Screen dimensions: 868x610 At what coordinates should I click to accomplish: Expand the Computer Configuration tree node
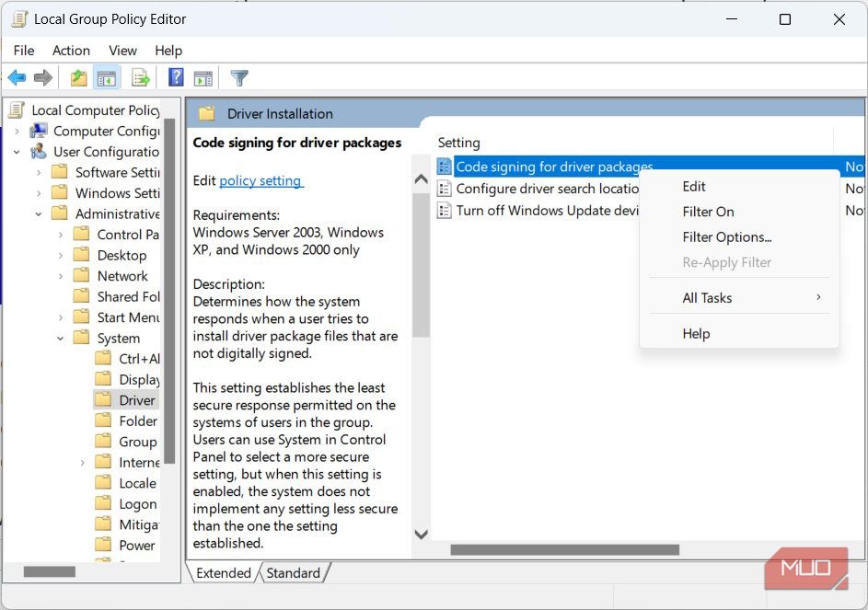[17, 132]
